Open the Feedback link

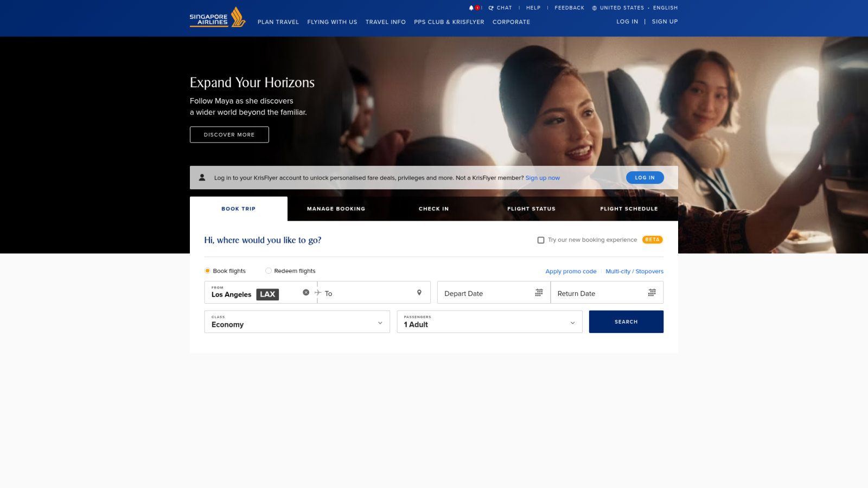coord(570,8)
